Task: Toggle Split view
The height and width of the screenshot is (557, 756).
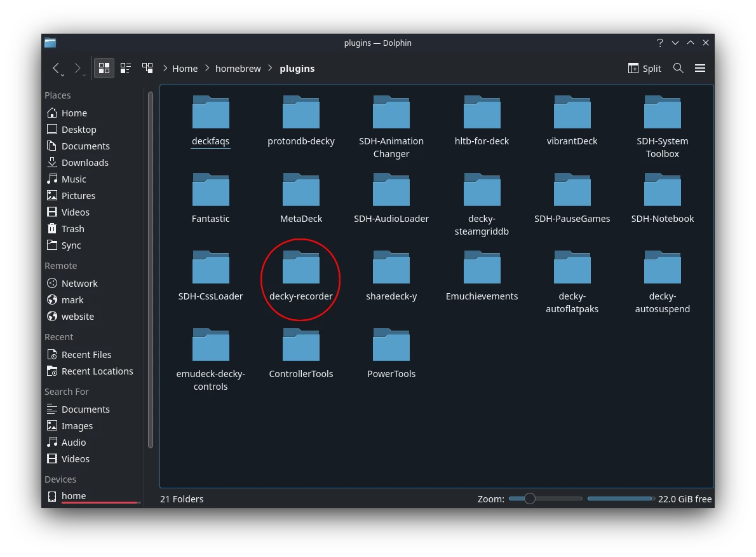Action: (x=645, y=68)
